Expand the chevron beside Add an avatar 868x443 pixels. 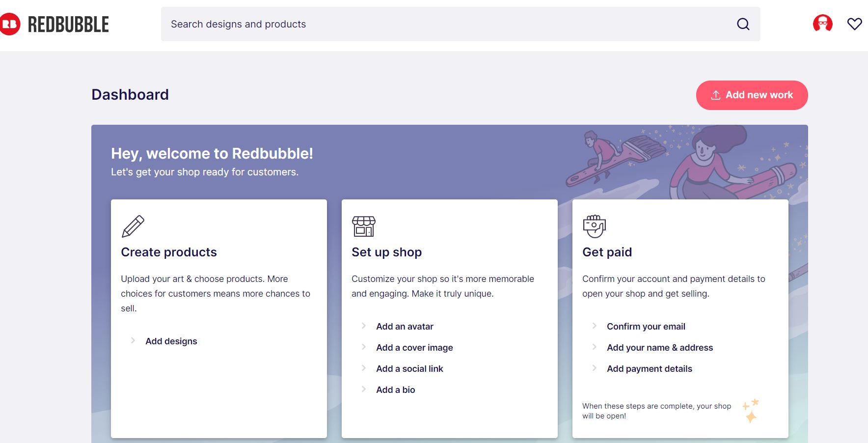363,326
